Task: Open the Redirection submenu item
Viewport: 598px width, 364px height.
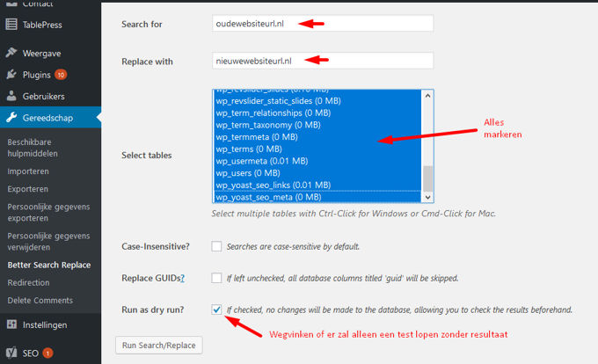Action: (29, 283)
